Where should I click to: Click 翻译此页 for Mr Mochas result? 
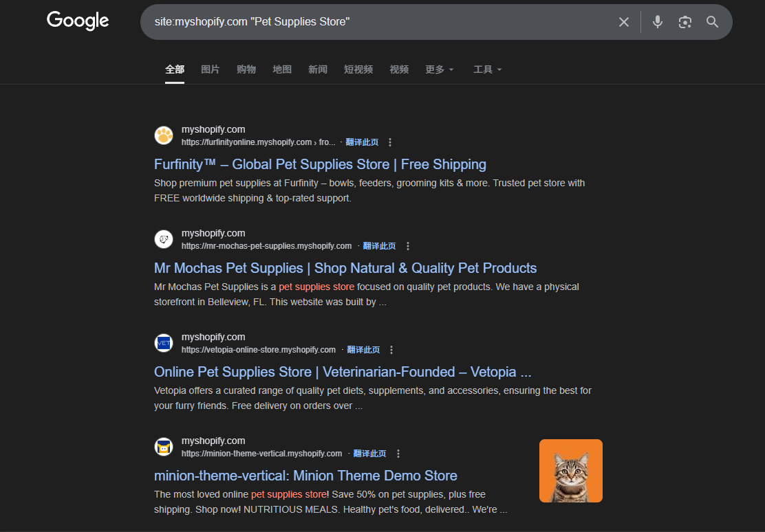coord(379,246)
